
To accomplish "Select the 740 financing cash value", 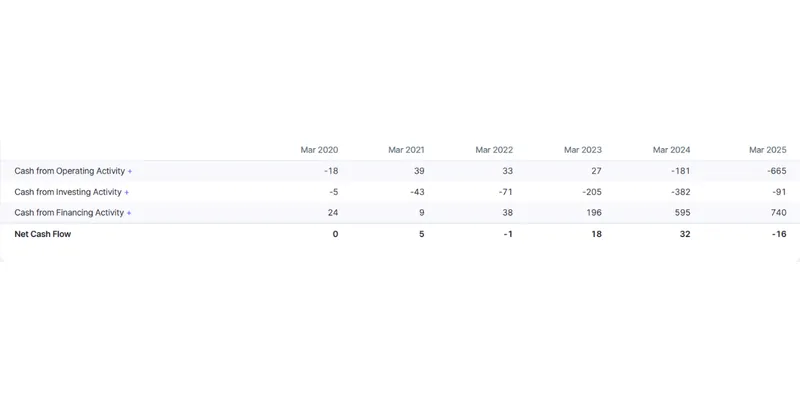I will click(x=779, y=212).
